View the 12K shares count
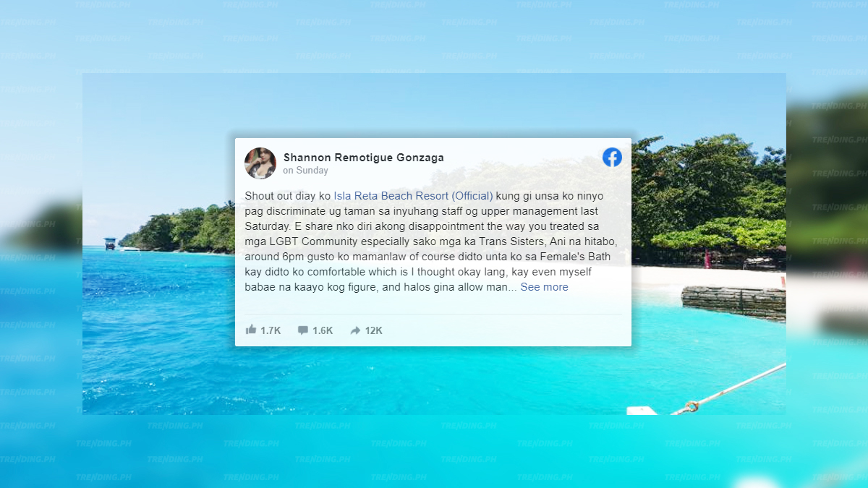This screenshot has height=488, width=868. point(373,330)
